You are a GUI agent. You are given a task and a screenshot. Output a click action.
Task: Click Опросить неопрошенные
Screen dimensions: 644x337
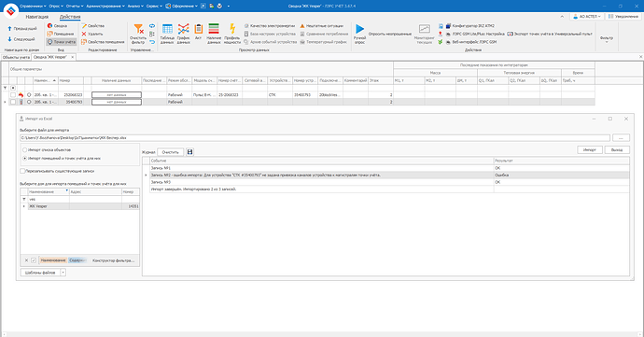tap(390, 34)
